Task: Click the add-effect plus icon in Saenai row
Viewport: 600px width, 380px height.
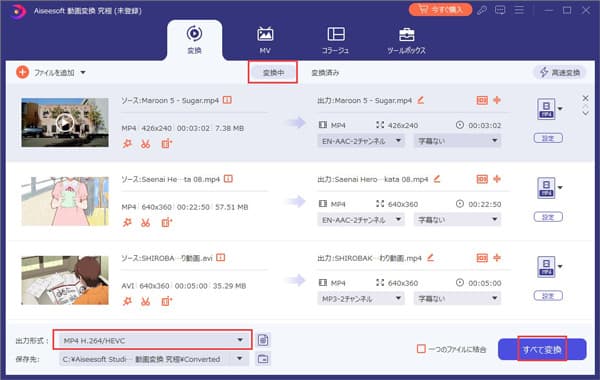Action: [x=497, y=179]
